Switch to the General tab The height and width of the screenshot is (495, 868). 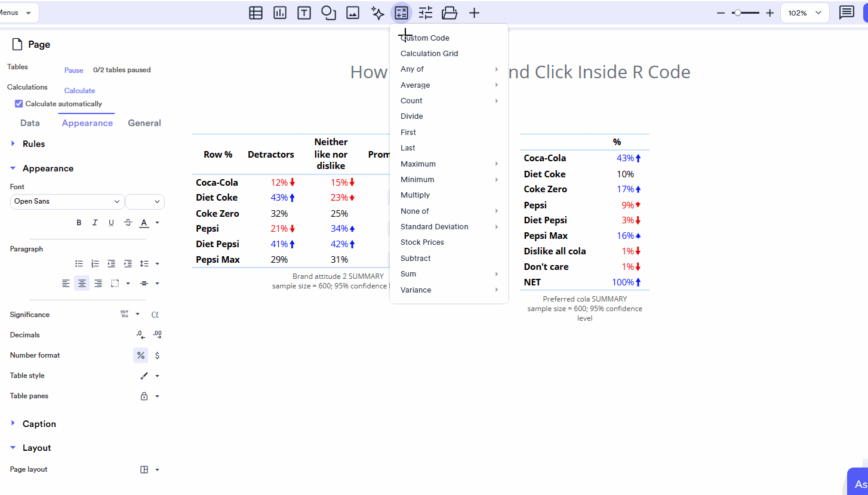tap(144, 123)
